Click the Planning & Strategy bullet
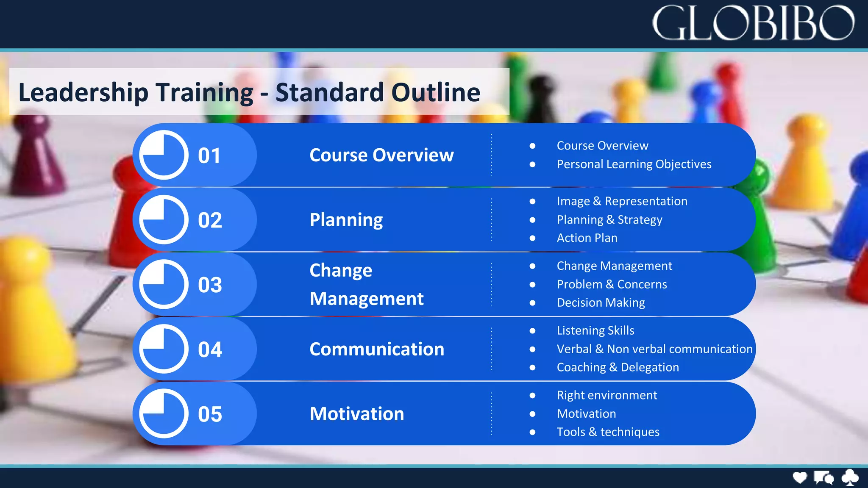The width and height of the screenshot is (868, 488). (609, 219)
